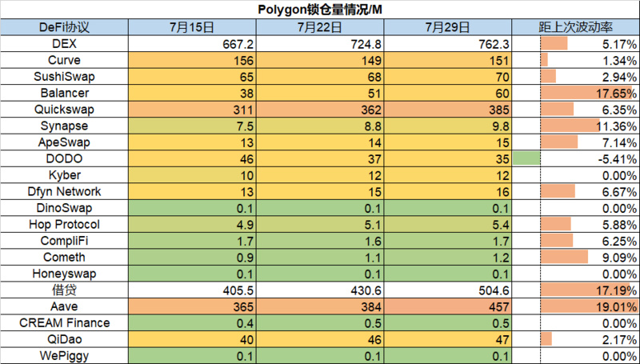
Task: Click the Aave 7月29日 value 457
Action: coord(448,306)
